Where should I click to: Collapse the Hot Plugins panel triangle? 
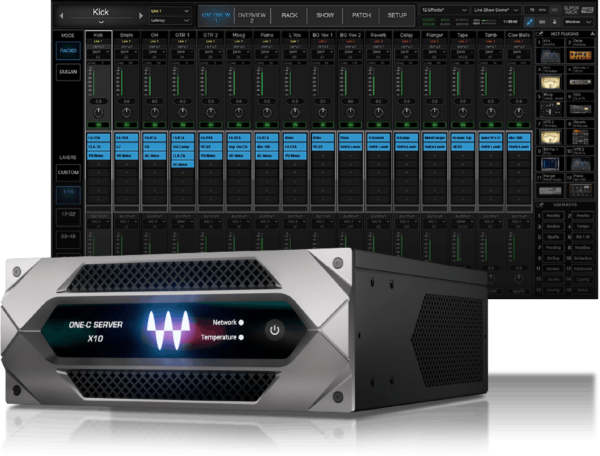click(592, 34)
